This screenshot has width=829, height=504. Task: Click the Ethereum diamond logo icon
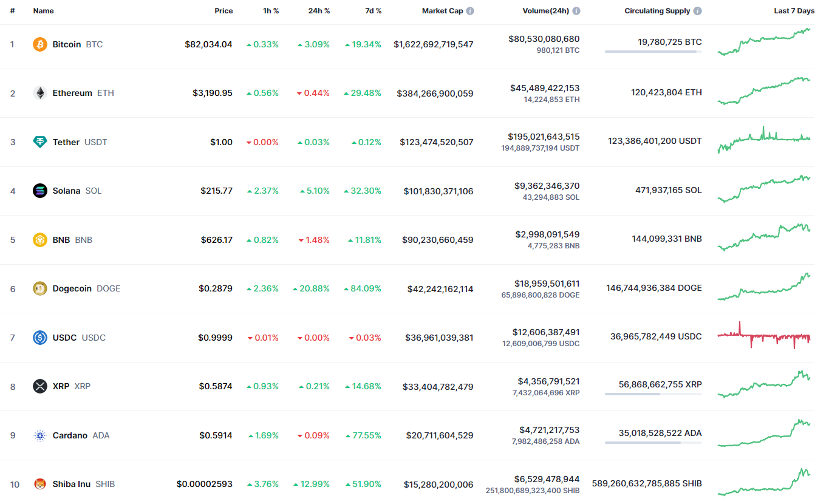point(40,93)
